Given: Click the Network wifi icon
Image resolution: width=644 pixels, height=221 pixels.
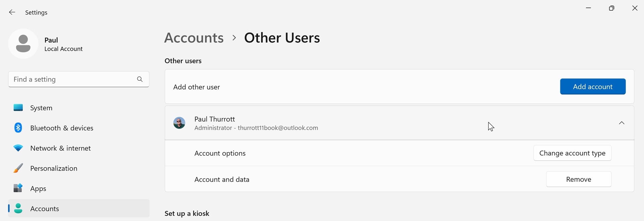Looking at the screenshot, I should click(x=18, y=148).
